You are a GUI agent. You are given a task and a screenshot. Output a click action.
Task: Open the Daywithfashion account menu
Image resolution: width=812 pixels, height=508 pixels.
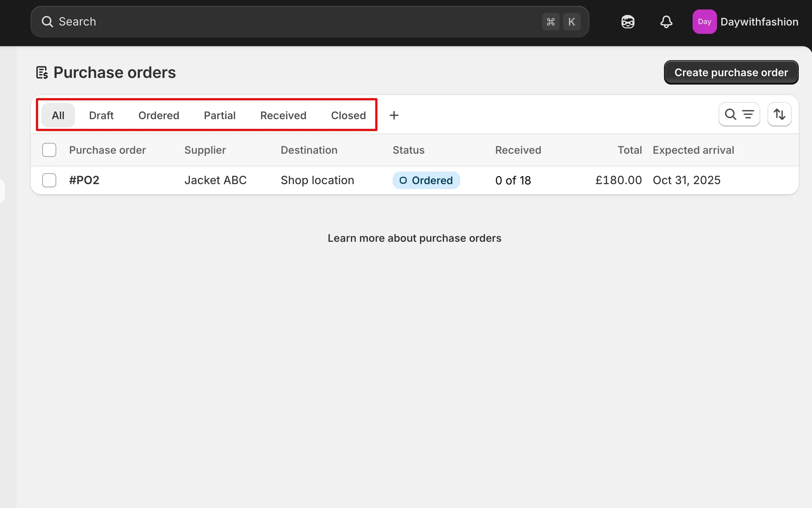pos(759,22)
